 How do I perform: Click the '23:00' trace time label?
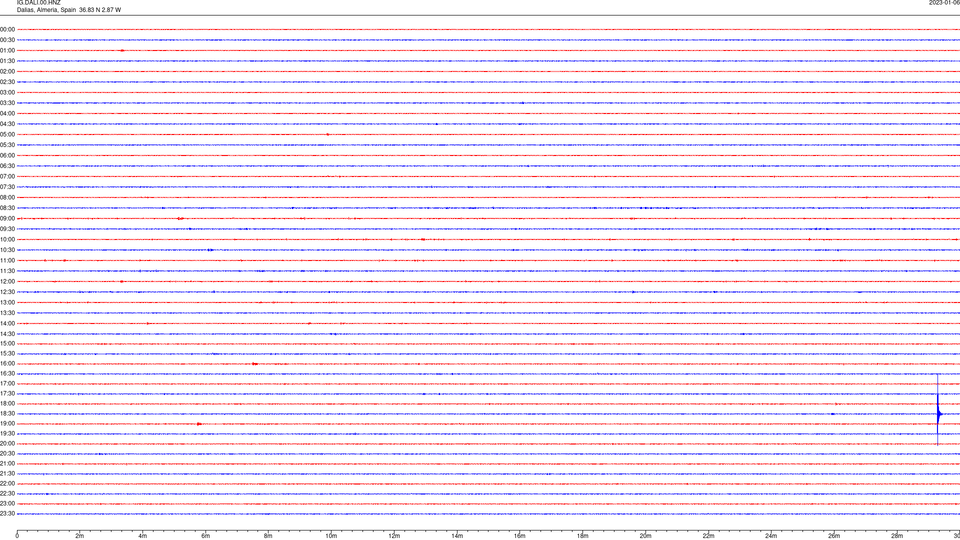[x=7, y=504]
